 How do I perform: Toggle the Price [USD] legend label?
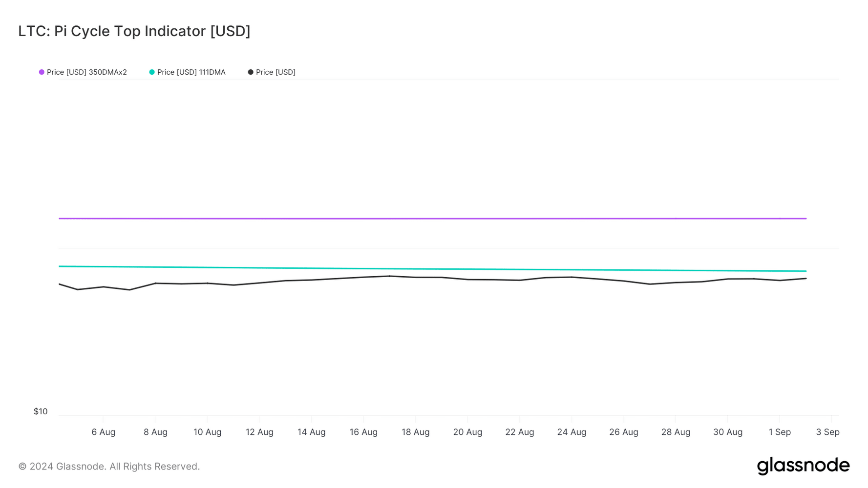coord(275,72)
